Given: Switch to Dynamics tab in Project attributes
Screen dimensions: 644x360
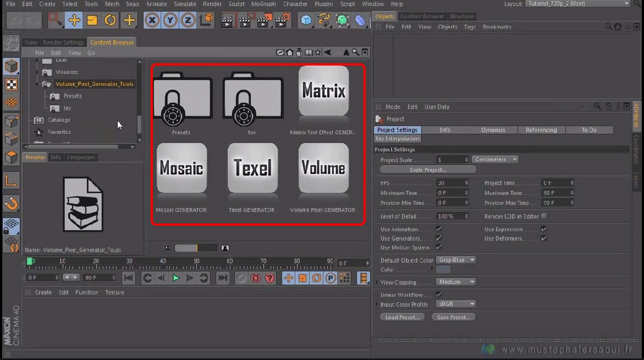Looking at the screenshot, I should [493, 130].
